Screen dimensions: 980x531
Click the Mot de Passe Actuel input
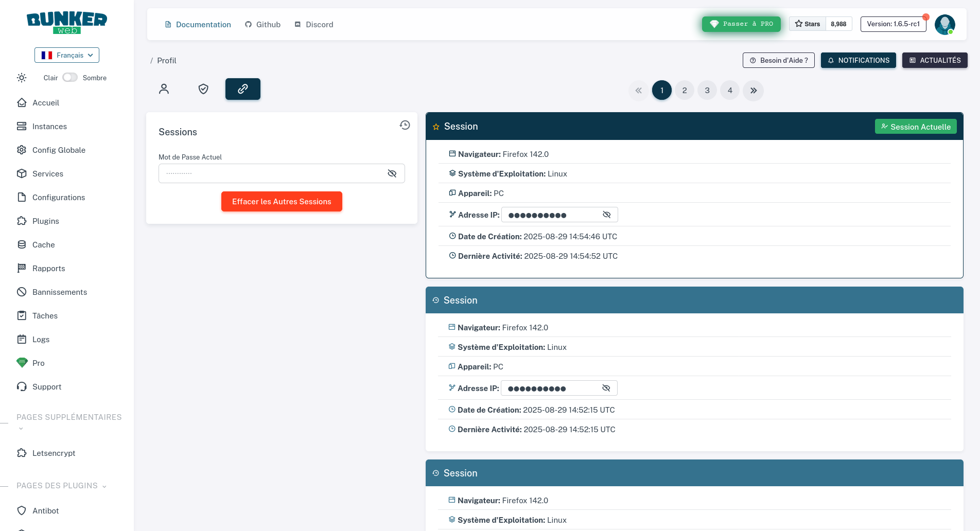272,173
